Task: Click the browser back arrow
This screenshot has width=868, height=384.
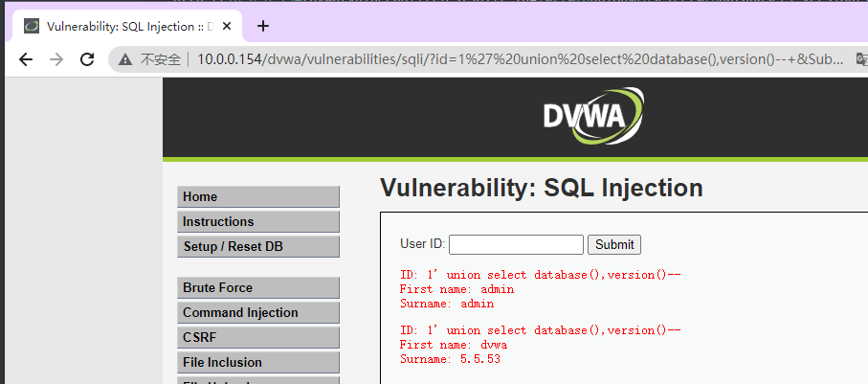Action: click(x=26, y=59)
